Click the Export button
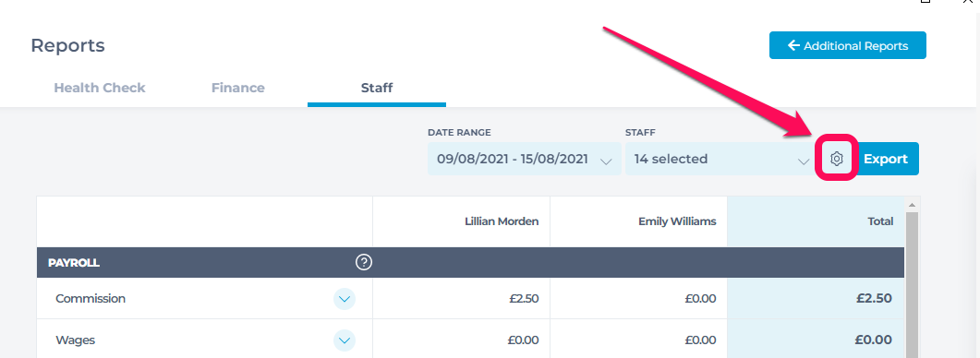This screenshot has width=980, height=358. tap(886, 159)
